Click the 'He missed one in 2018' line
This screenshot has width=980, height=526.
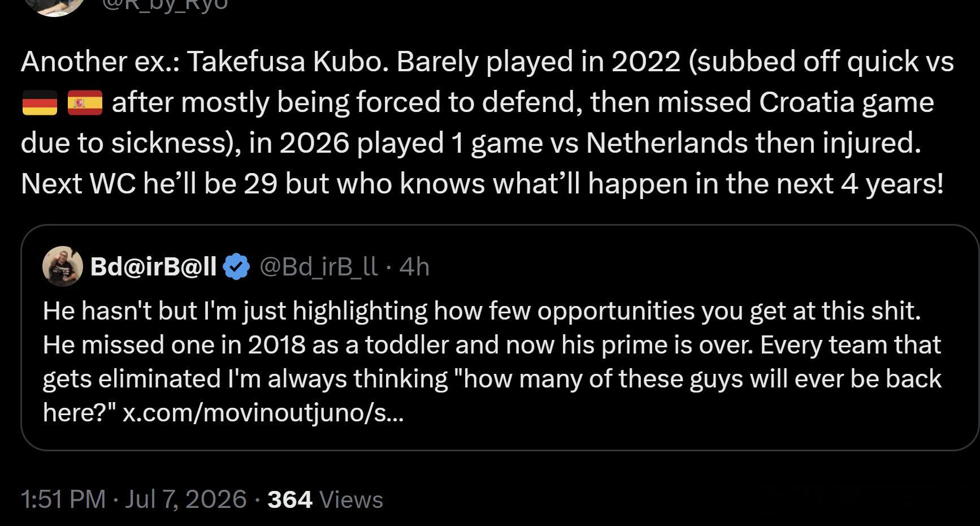pyautogui.click(x=492, y=344)
